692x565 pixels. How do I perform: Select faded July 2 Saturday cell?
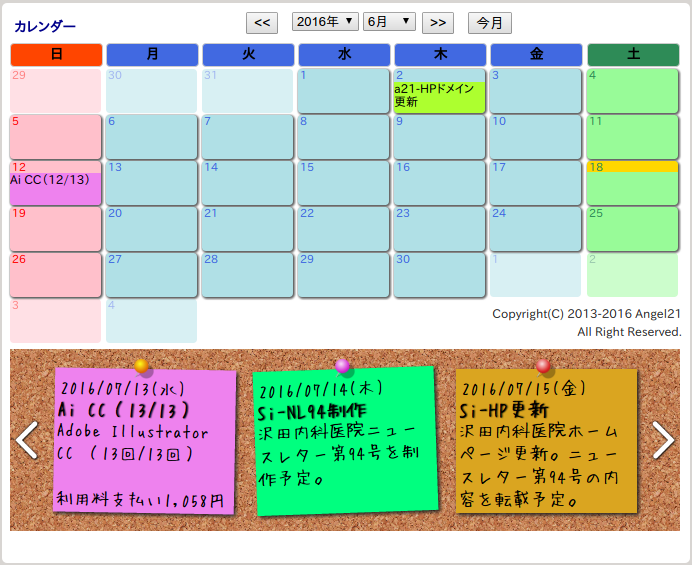click(x=632, y=275)
